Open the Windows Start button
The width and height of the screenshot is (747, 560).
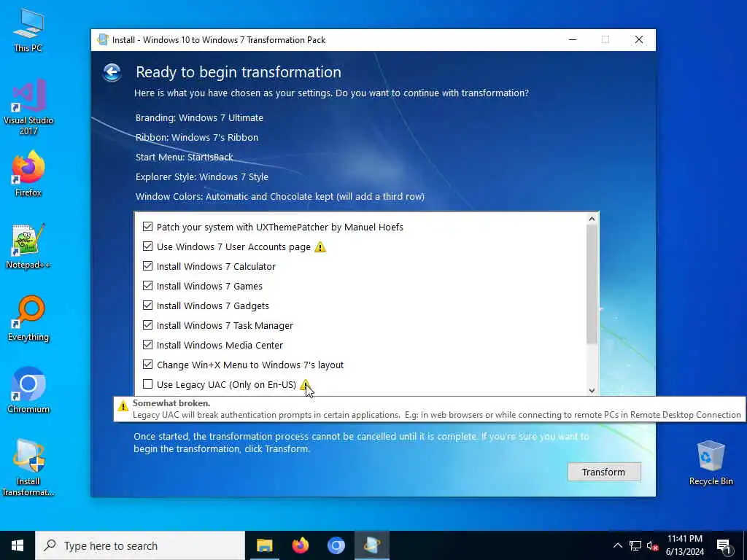[x=18, y=545]
